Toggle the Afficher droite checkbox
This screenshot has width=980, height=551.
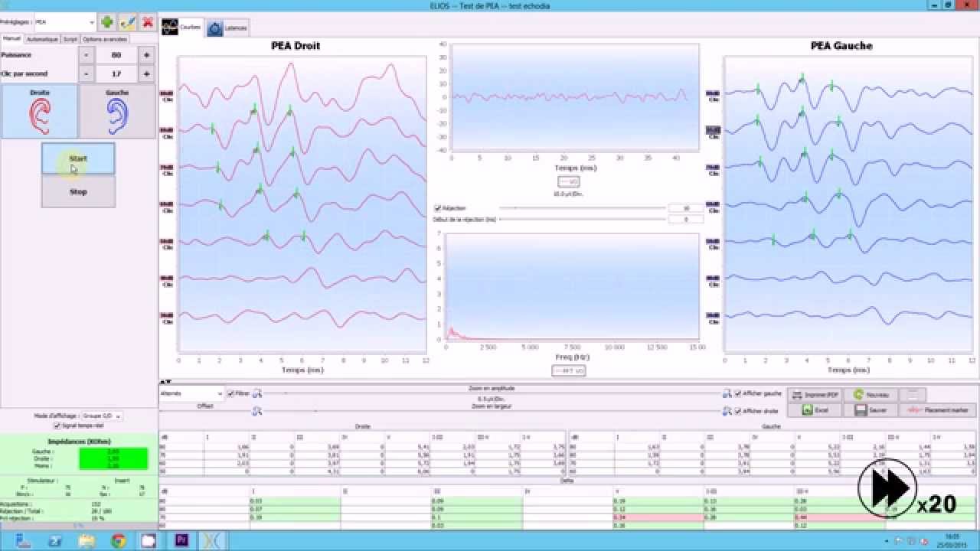pyautogui.click(x=738, y=411)
